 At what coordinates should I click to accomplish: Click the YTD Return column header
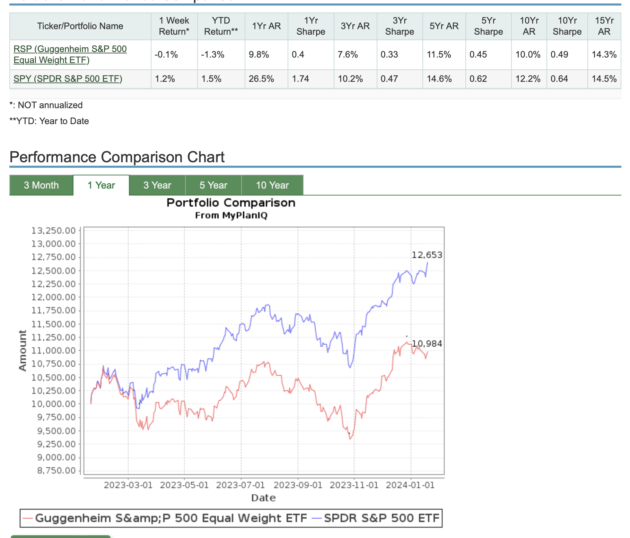221,26
